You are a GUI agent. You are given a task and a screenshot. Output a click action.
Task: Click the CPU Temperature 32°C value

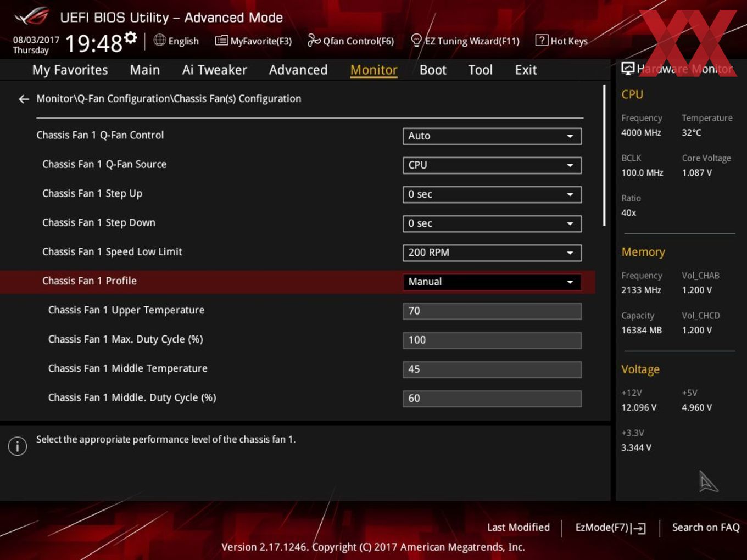point(692,132)
